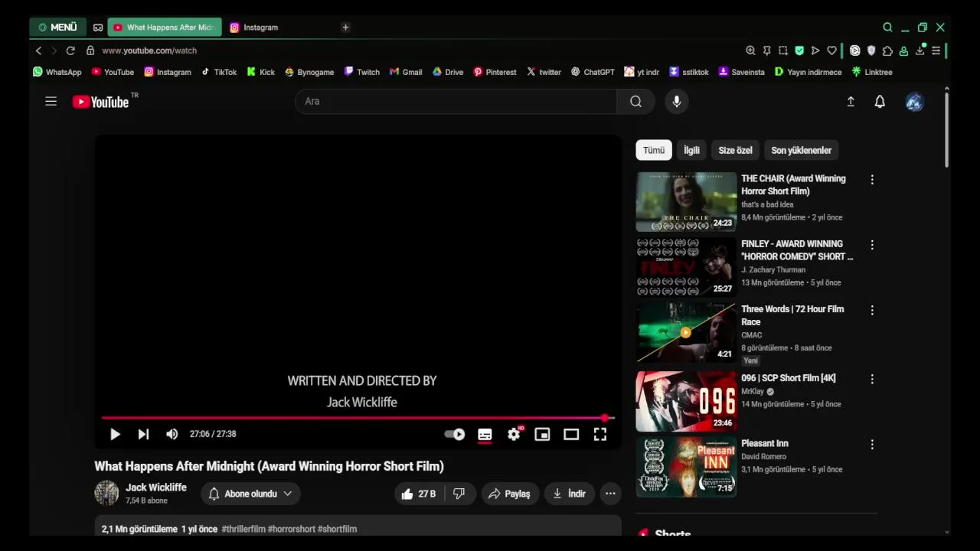Add page to bookmarks heart icon
Screen dimensions: 980x551
[x=832, y=51]
